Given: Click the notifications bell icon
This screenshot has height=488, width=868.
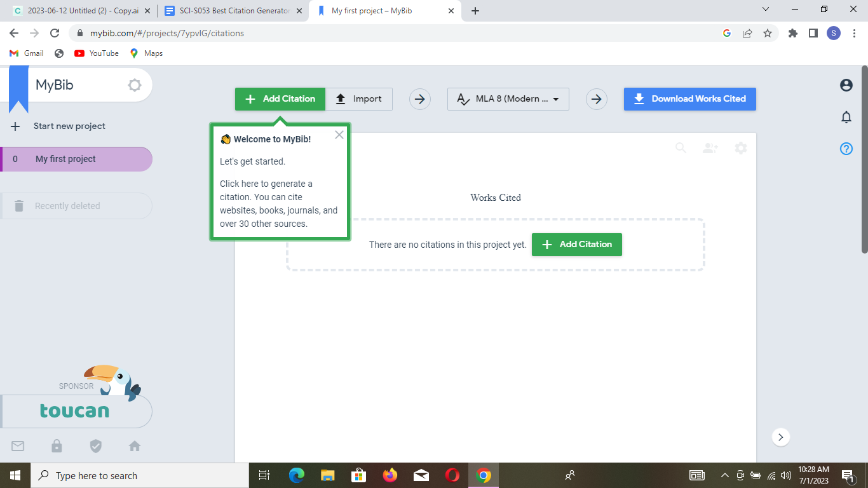Looking at the screenshot, I should (846, 117).
